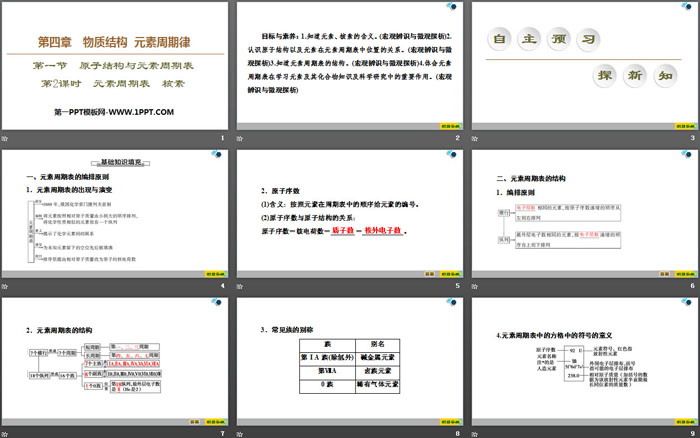Click the 知 circle on slide 3

[665, 75]
